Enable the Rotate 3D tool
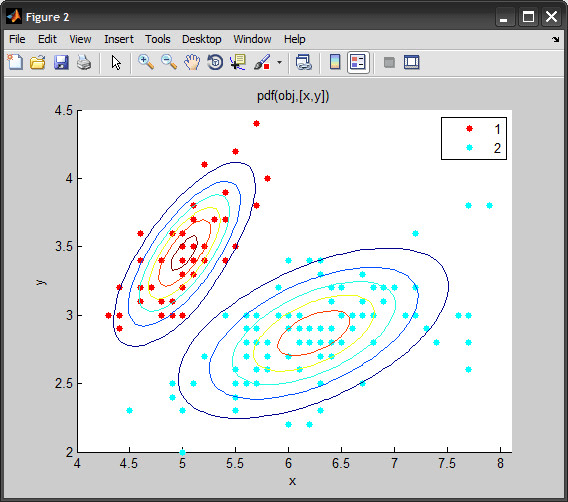This screenshot has width=568, height=502. [215, 62]
